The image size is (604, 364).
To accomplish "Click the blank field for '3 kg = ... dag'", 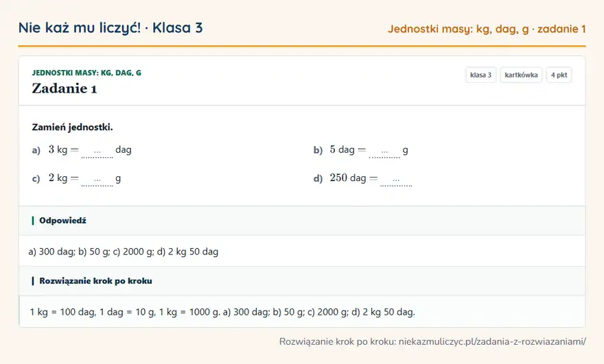I will coord(97,151).
